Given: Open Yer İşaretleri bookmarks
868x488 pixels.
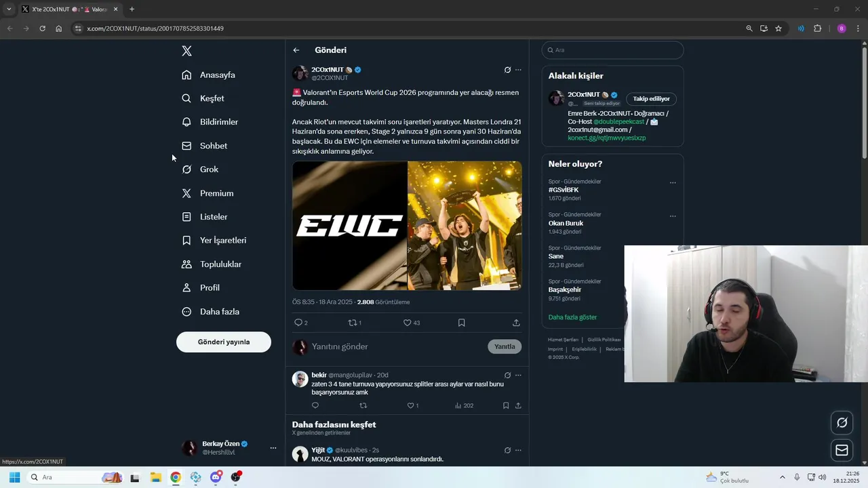Looking at the screenshot, I should [214, 241].
